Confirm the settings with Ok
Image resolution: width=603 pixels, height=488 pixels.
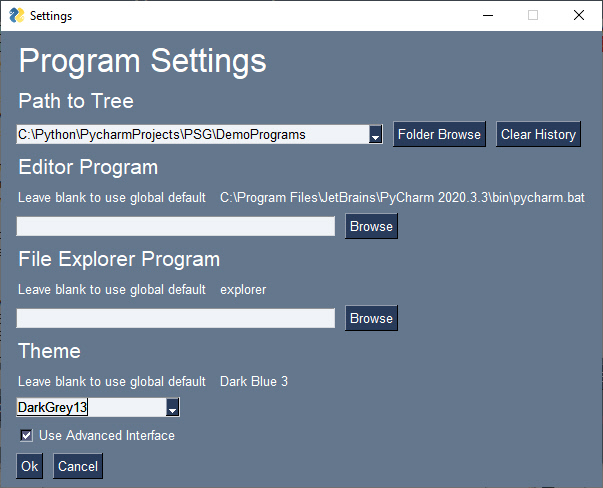[x=29, y=466]
